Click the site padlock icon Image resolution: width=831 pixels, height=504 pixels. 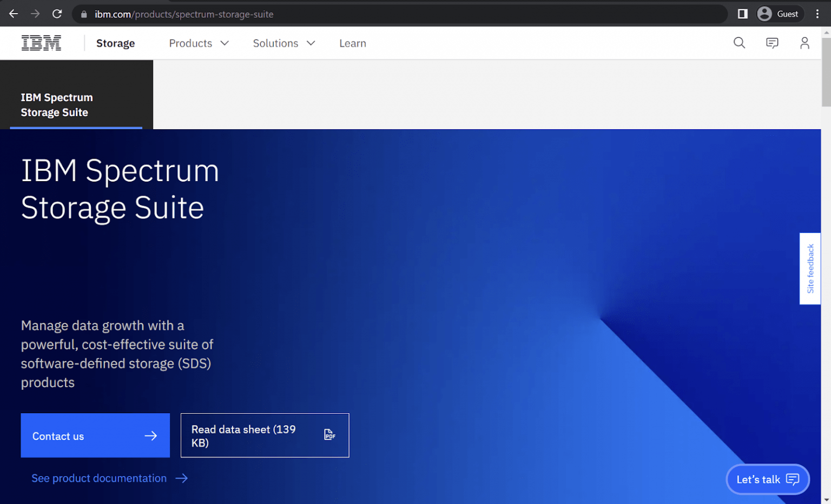coord(84,14)
